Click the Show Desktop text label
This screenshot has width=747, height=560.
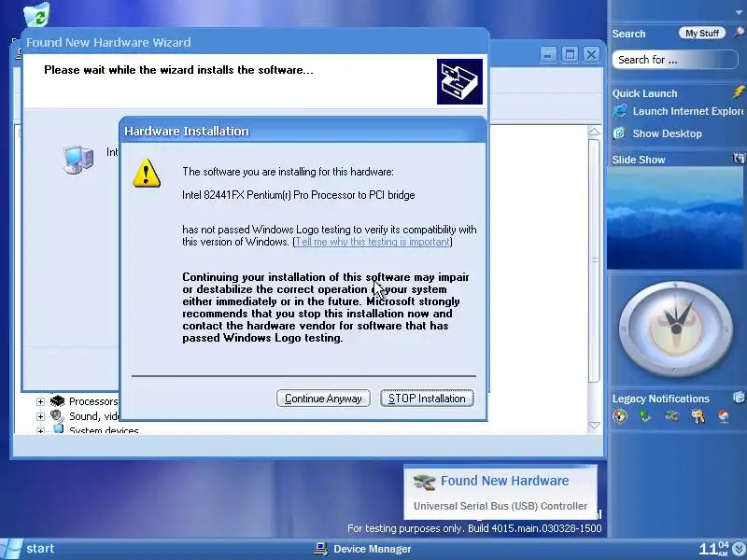667,133
